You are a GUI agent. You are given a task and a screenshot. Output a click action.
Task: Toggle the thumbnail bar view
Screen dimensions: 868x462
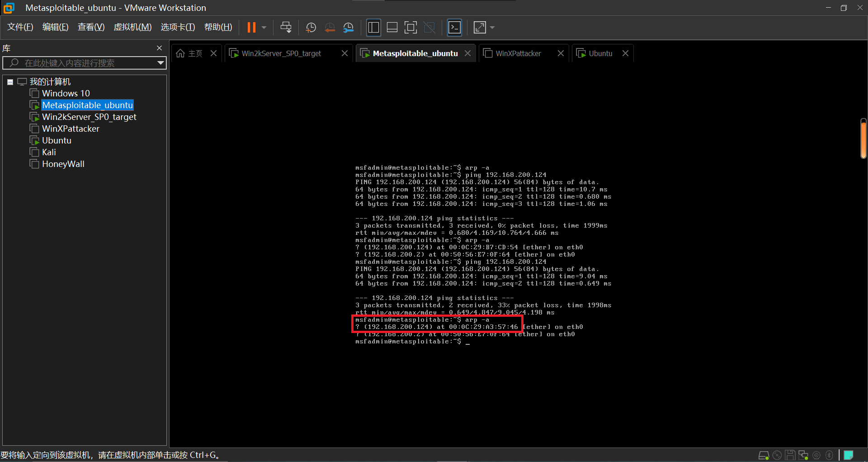[392, 28]
